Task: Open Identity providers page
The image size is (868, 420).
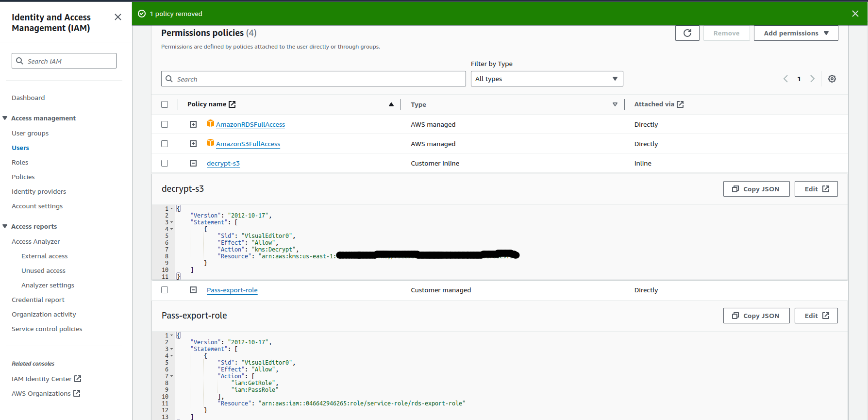Action: coord(39,191)
